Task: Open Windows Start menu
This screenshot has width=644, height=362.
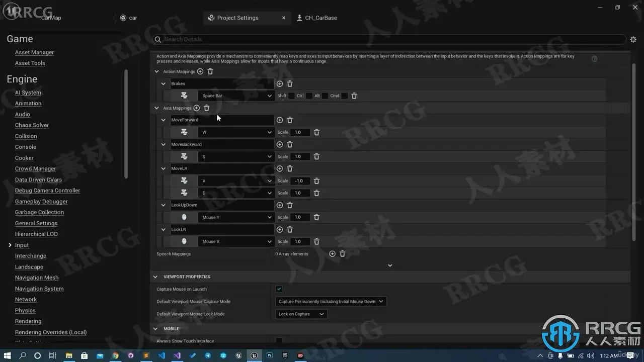Action: tap(8, 355)
